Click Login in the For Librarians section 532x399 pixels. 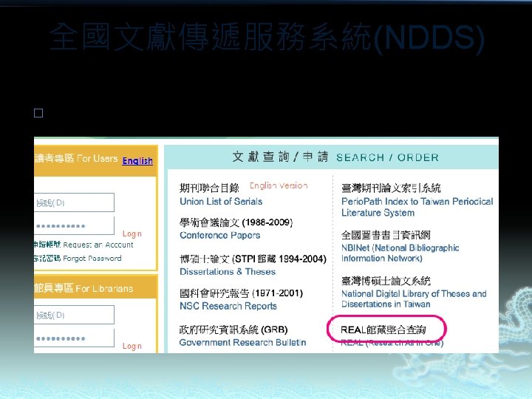(132, 346)
